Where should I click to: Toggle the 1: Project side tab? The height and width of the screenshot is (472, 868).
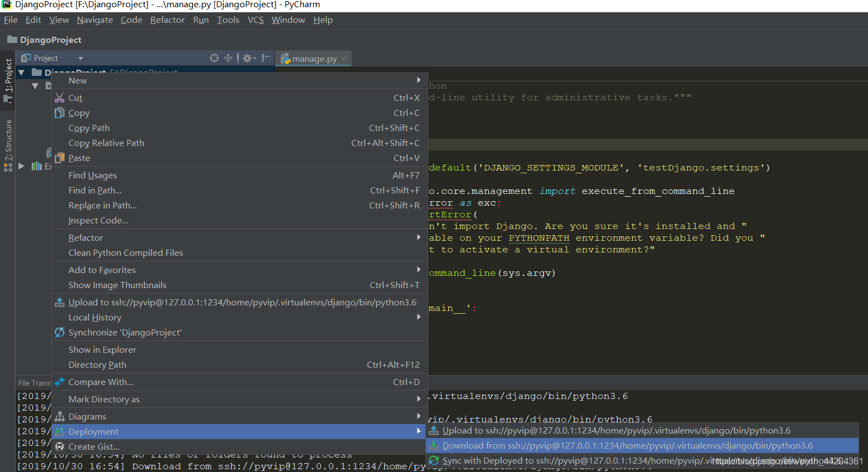click(8, 80)
